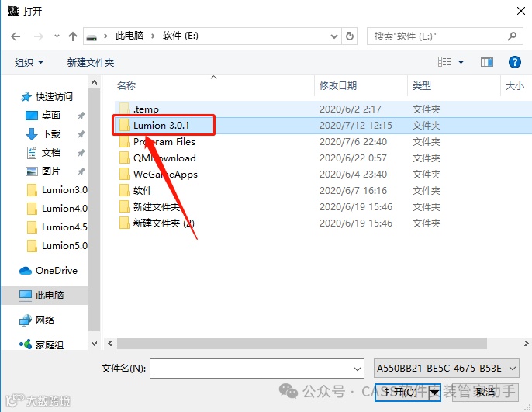Image resolution: width=532 pixels, height=412 pixels.
Task: Change view layout icon
Action: (x=444, y=62)
